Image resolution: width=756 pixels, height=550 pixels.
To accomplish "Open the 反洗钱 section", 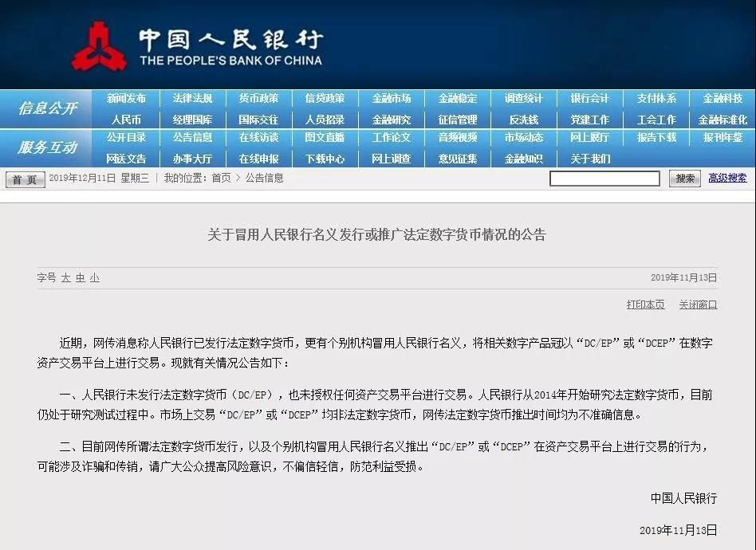I will (x=524, y=120).
